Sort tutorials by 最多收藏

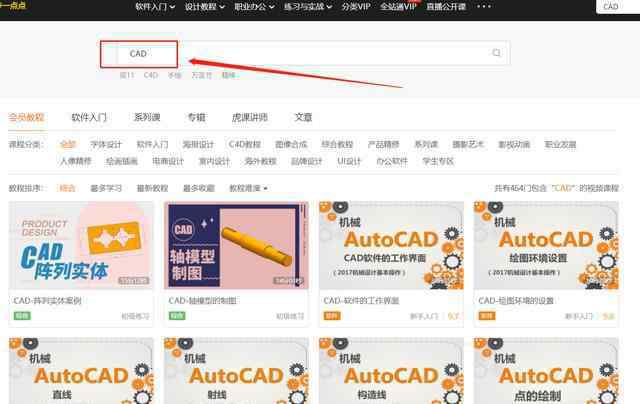pos(198,188)
